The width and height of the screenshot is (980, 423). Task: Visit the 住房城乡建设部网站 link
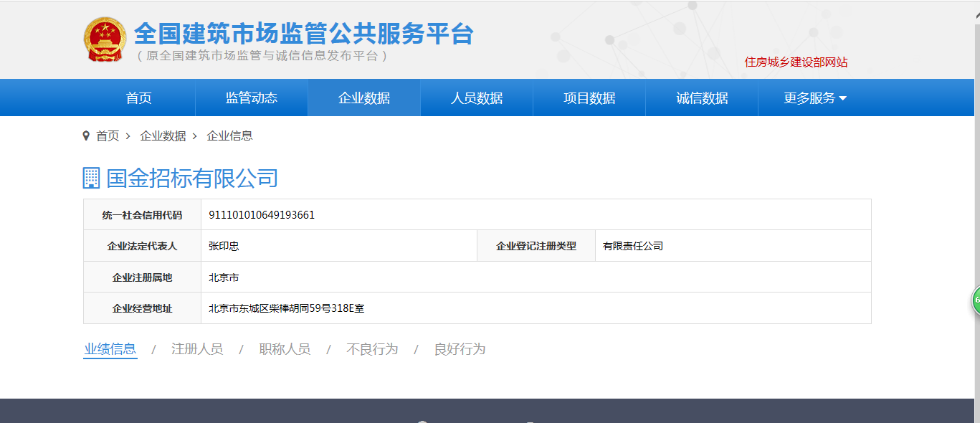pos(796,62)
